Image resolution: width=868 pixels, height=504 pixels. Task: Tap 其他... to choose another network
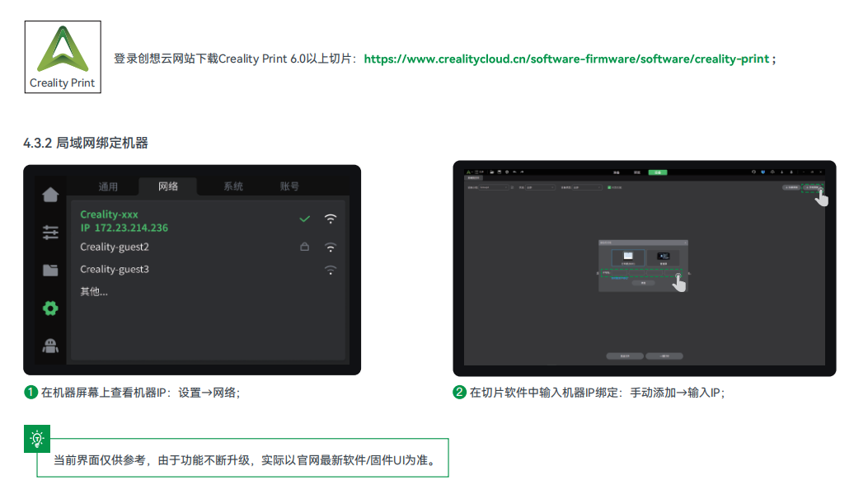(x=94, y=291)
